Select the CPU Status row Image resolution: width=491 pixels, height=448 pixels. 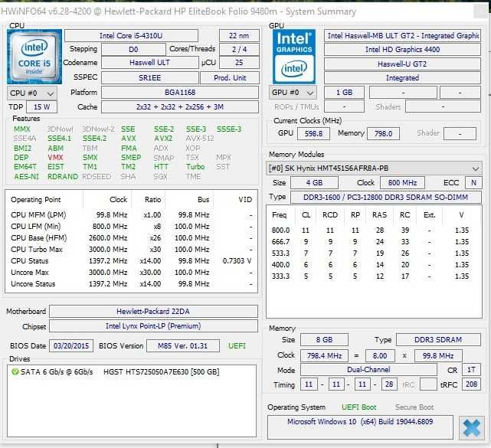coord(131,261)
